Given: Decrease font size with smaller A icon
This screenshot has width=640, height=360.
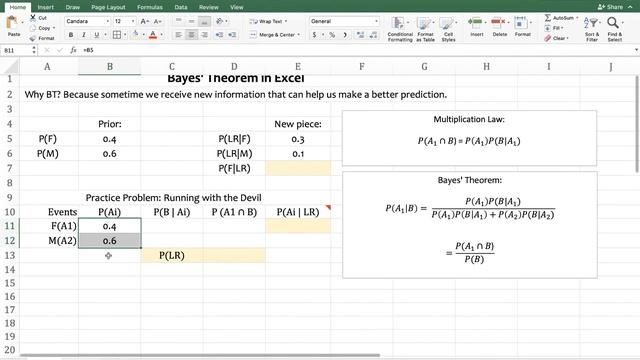Looking at the screenshot, I should (158, 21).
